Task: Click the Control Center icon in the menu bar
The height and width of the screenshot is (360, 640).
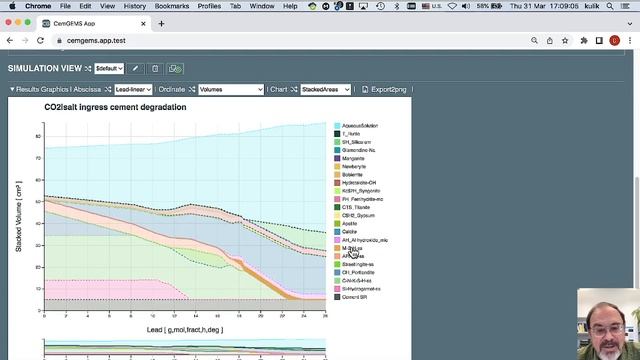Action: pos(624,6)
